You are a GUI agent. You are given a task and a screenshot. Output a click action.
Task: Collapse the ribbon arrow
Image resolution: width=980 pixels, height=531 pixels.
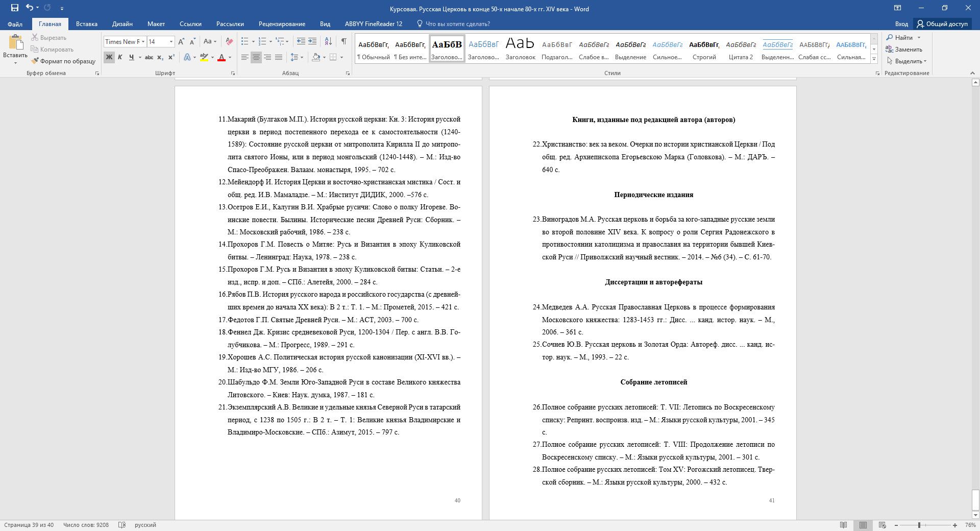coord(973,73)
